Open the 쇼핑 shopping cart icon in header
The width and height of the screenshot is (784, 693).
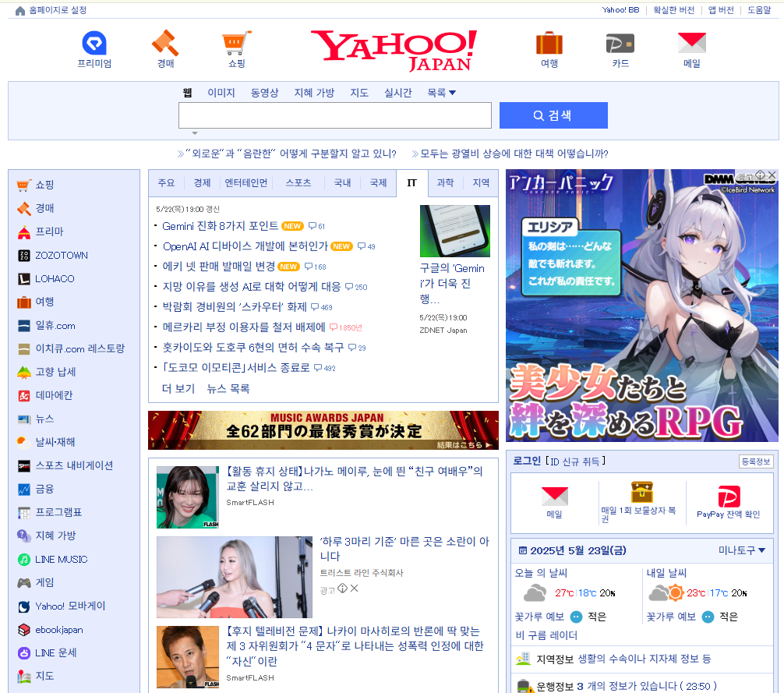236,43
